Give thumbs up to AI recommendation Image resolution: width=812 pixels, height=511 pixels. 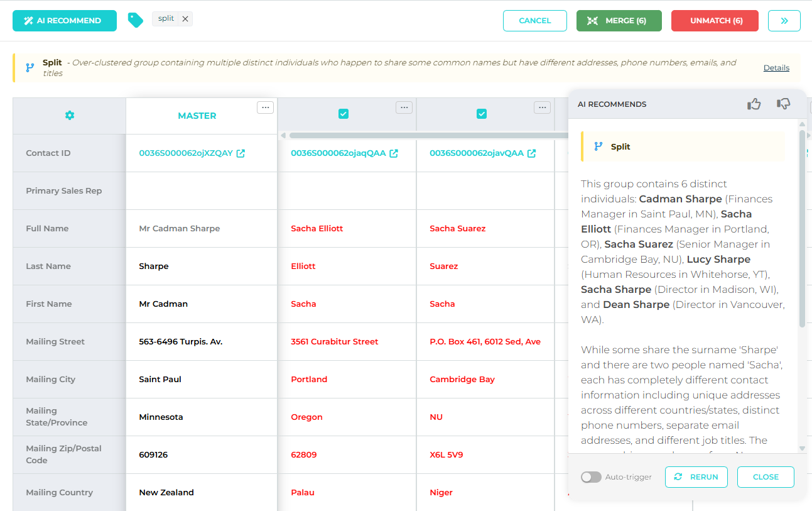754,104
